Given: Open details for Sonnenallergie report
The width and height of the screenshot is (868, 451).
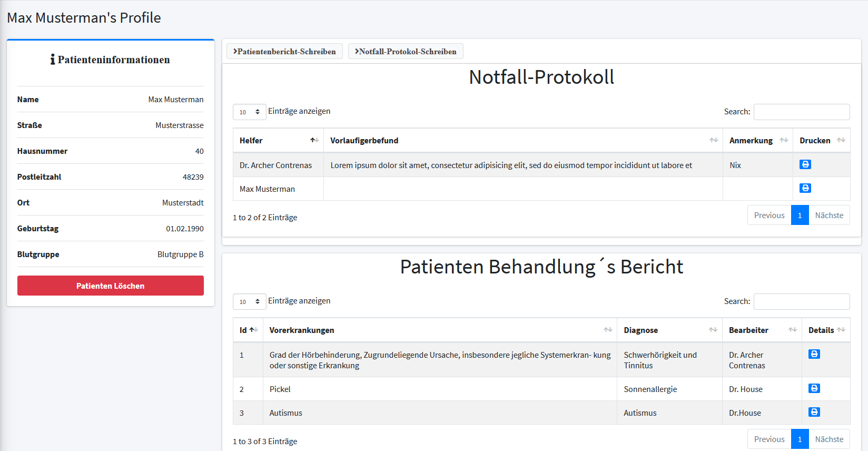Looking at the screenshot, I should 814,388.
